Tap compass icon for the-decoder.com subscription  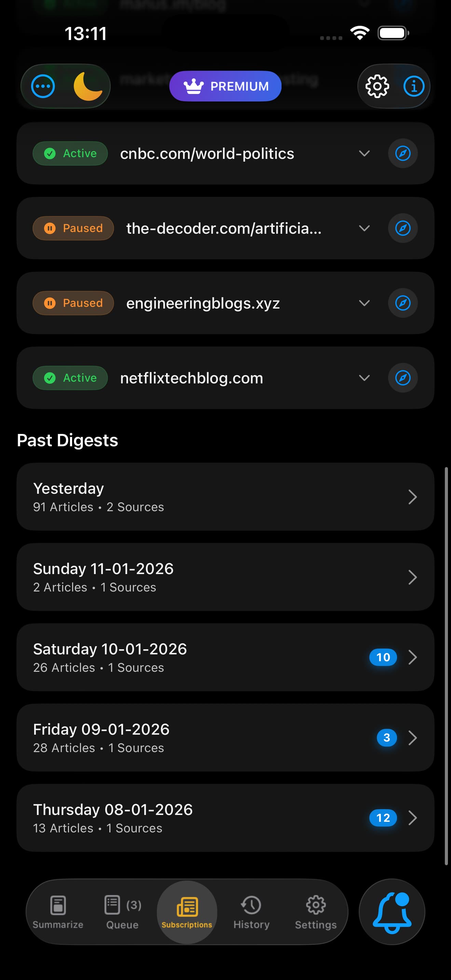tap(403, 228)
